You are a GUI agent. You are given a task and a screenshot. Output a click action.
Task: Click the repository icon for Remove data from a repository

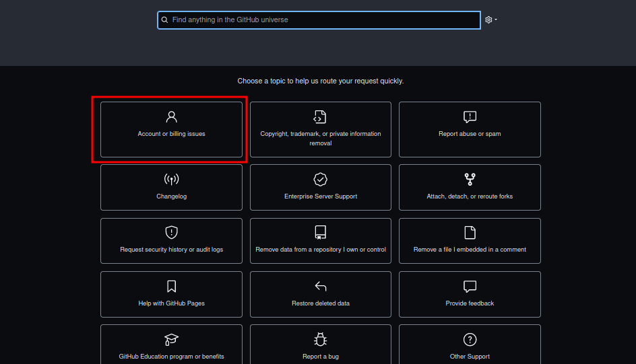point(321,232)
